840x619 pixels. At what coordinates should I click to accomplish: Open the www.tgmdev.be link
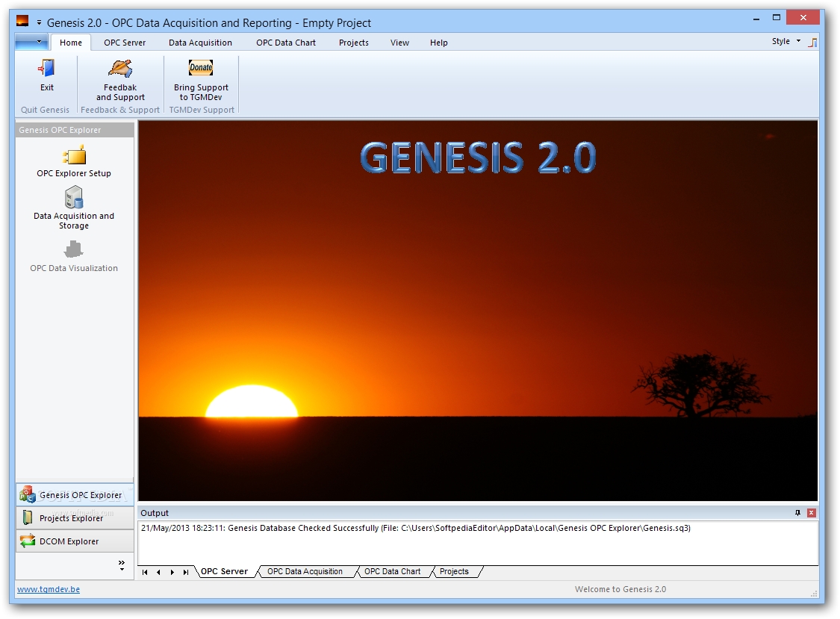coord(49,589)
